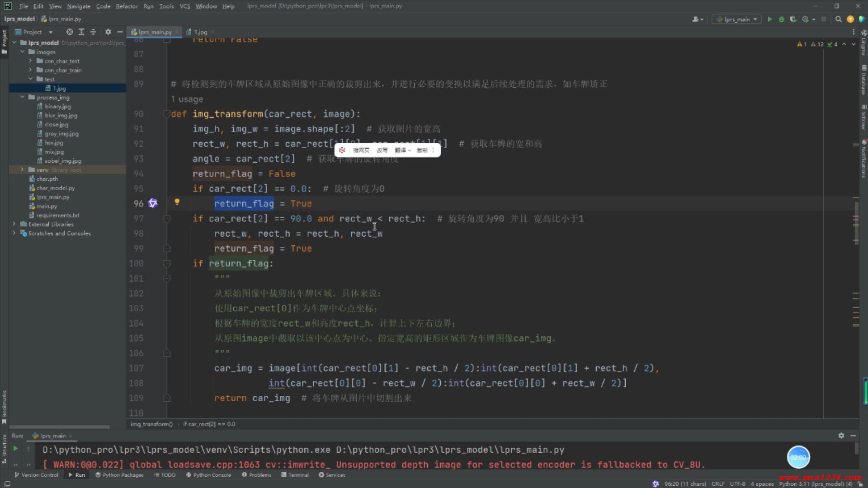The width and height of the screenshot is (868, 488).
Task: Expand the External Libraries node
Action: [14, 224]
